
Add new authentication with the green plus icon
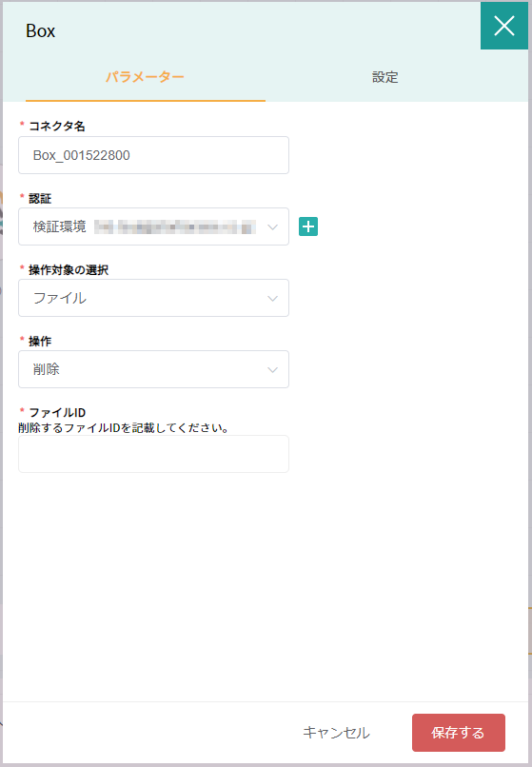308,226
